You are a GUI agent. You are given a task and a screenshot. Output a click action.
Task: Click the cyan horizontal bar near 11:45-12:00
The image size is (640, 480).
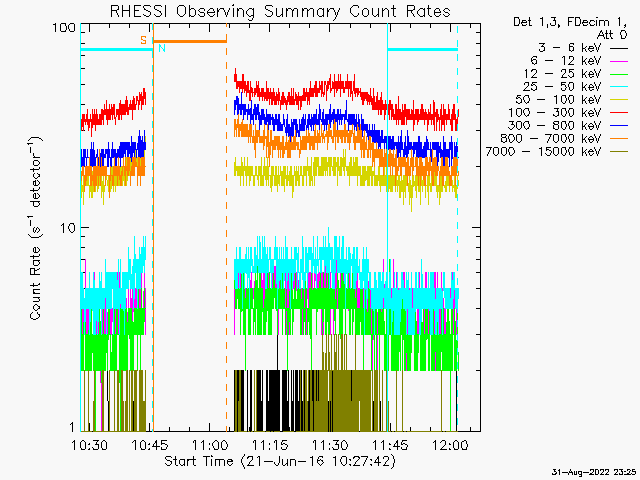[x=422, y=50]
